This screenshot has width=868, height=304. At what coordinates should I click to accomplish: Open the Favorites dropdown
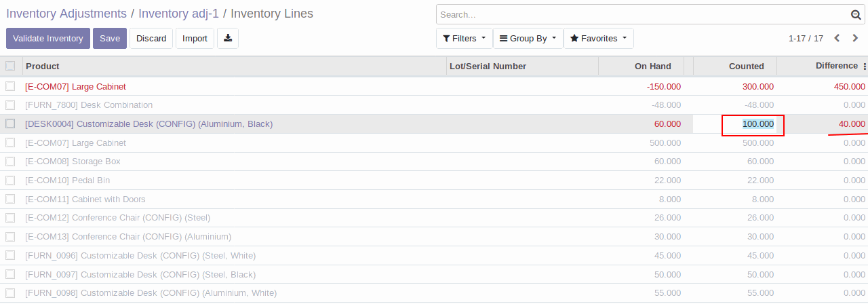click(599, 39)
